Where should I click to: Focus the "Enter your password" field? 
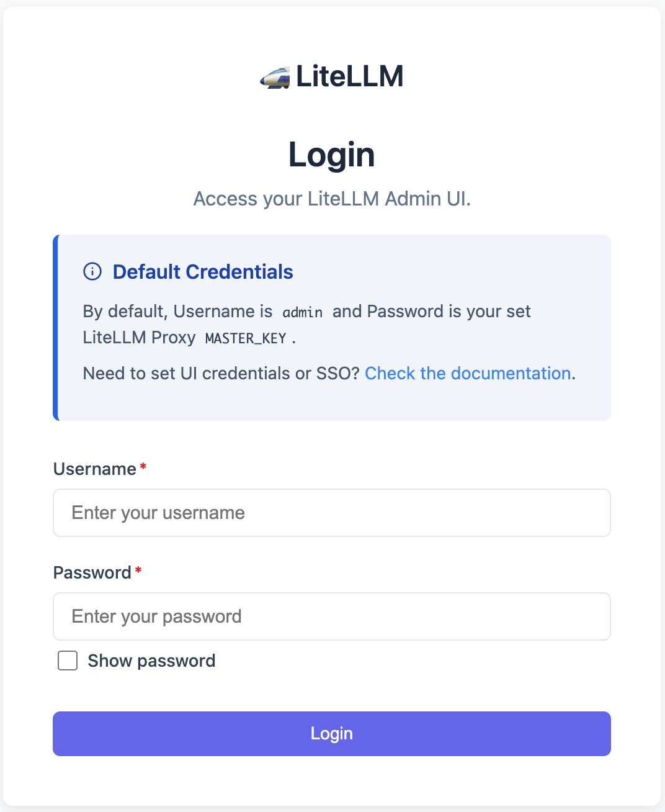click(332, 616)
